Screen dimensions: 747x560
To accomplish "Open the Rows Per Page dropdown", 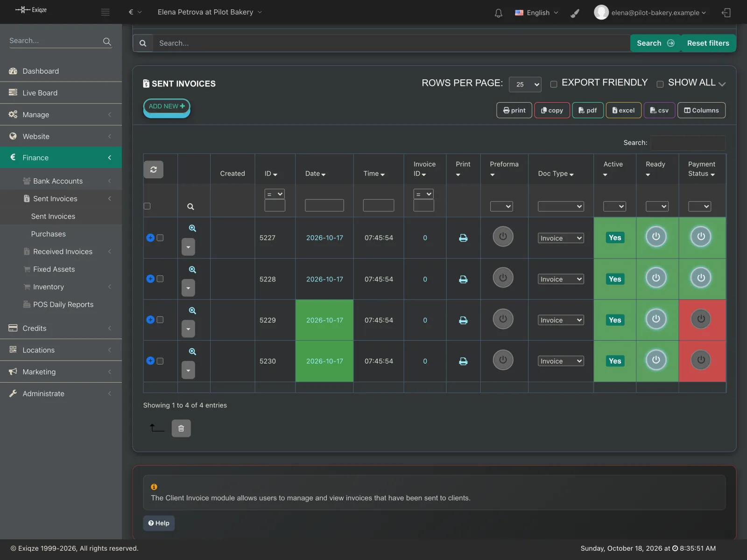I will point(525,84).
